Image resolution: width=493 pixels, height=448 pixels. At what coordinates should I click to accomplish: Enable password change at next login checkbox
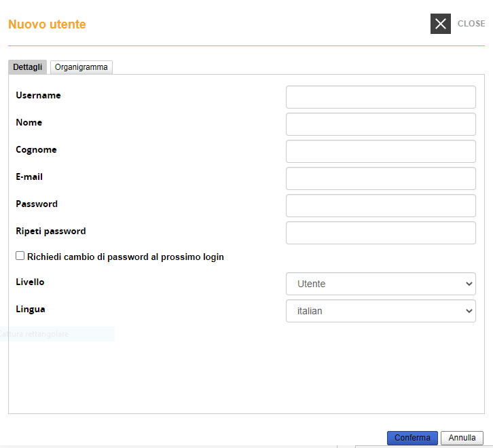pos(20,256)
